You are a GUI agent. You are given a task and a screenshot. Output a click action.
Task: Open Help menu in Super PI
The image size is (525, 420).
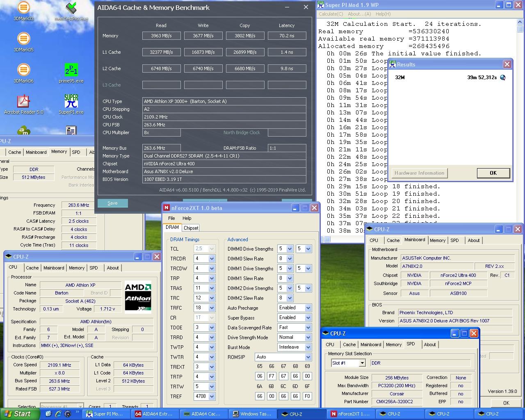point(383,14)
